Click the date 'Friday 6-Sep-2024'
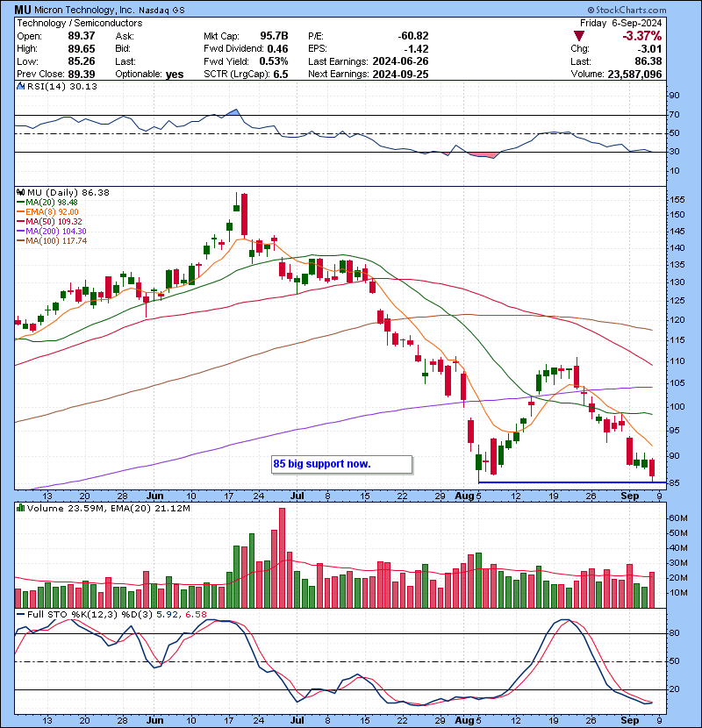Image resolution: width=702 pixels, height=728 pixels. point(620,23)
